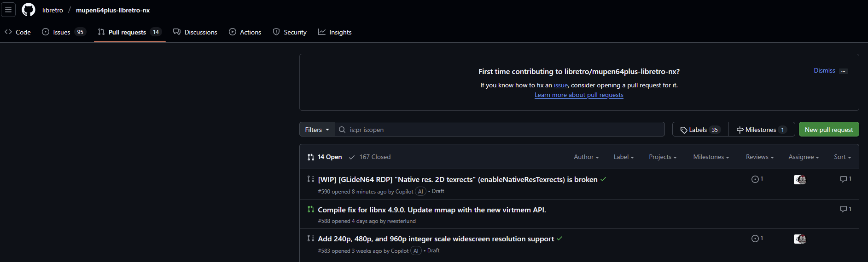The image size is (868, 262).
Task: Show the 167 Closed pull requests
Action: 370,157
